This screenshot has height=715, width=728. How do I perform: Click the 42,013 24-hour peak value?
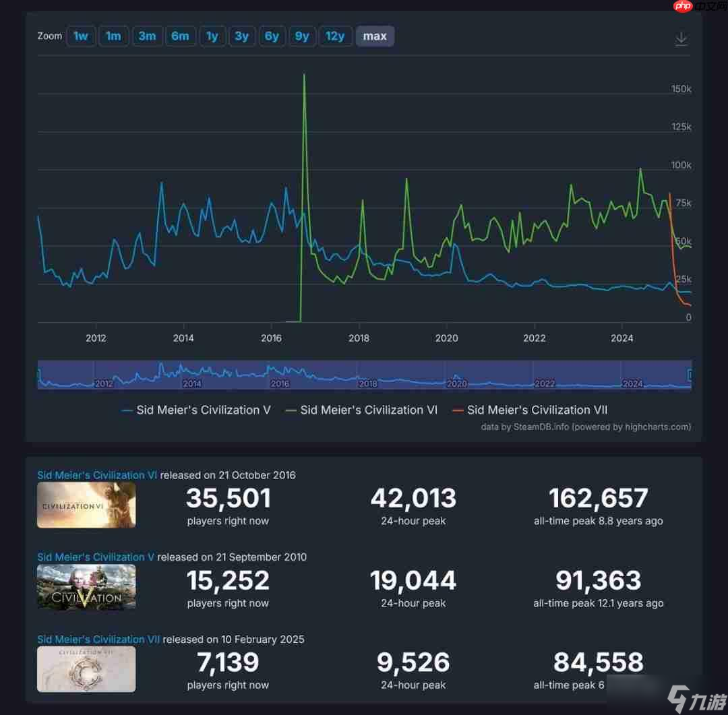(413, 498)
